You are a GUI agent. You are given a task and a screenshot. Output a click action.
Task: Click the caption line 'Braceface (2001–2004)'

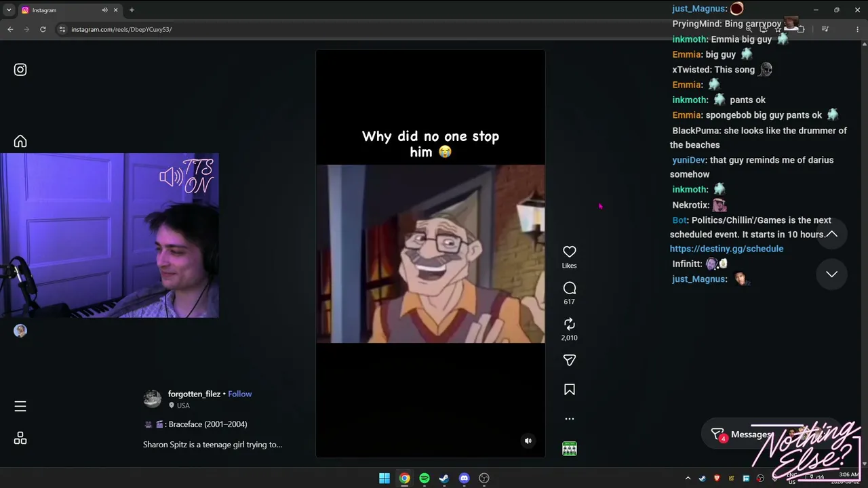(208, 424)
